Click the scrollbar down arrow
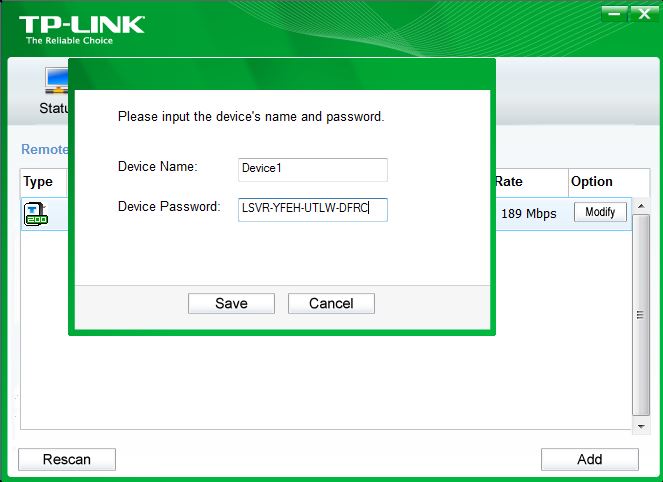This screenshot has height=482, width=663. point(641,426)
